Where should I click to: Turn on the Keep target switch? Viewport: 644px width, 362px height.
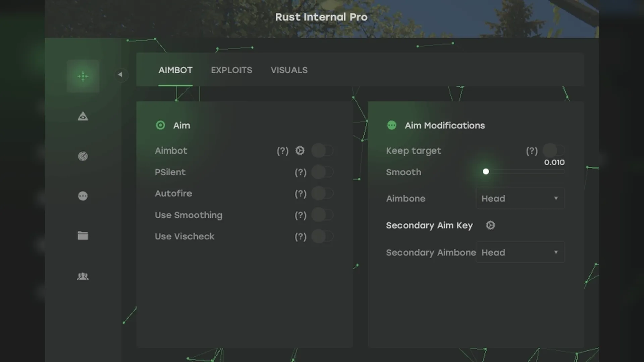coord(553,150)
